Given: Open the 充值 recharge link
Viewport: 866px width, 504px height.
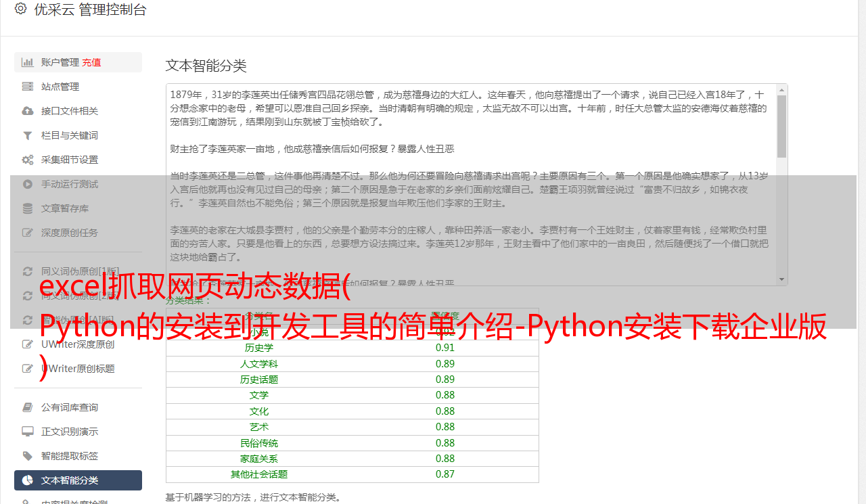Looking at the screenshot, I should [91, 62].
